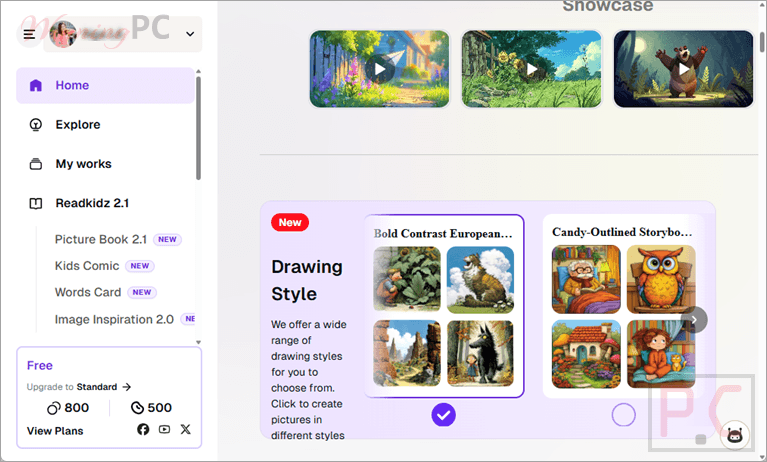
Task: Go to Home in sidebar
Action: coord(105,85)
